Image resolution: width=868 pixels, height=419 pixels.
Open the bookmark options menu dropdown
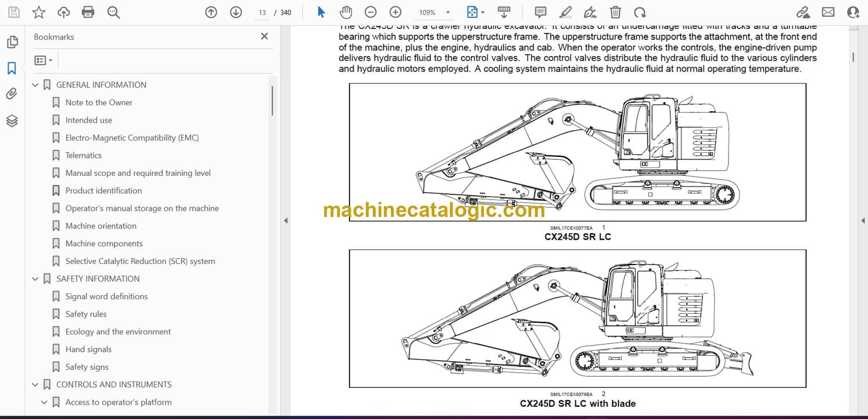click(43, 60)
